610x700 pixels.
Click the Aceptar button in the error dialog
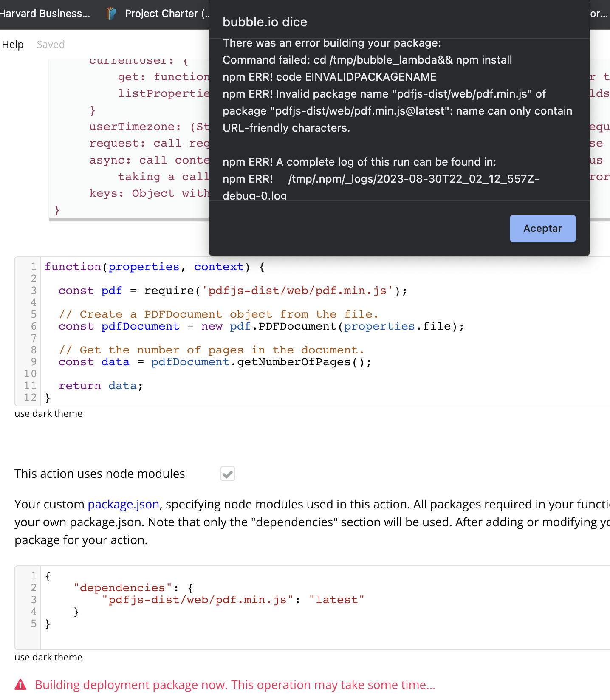pyautogui.click(x=542, y=229)
